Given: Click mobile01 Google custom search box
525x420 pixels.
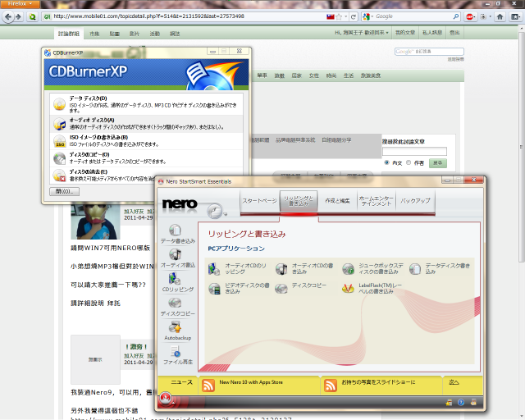Looking at the screenshot, I should point(429,52).
